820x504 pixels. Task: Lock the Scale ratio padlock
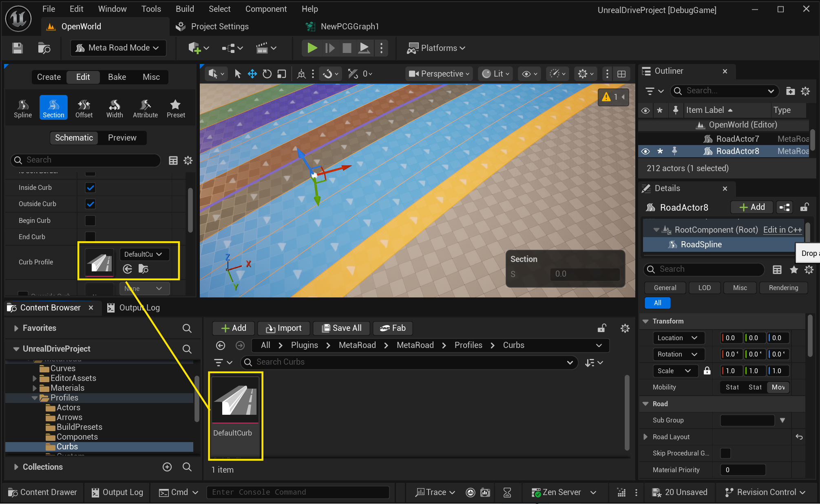pyautogui.click(x=707, y=371)
